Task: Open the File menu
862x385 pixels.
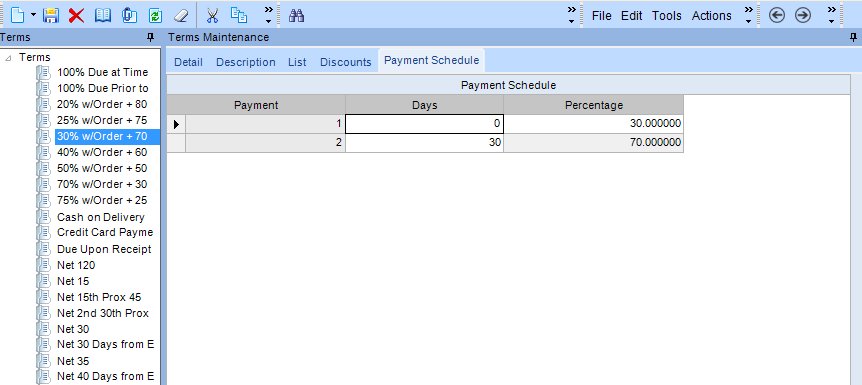Action: (x=601, y=16)
